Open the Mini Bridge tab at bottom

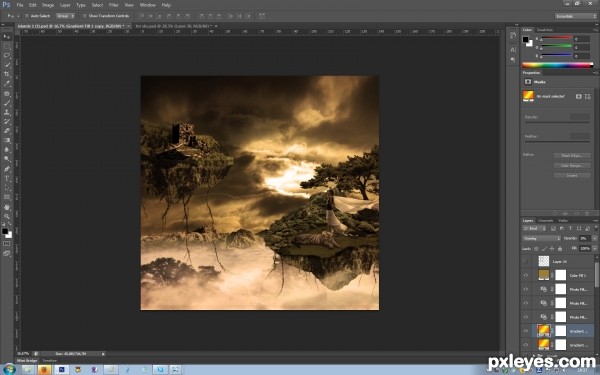(27, 360)
